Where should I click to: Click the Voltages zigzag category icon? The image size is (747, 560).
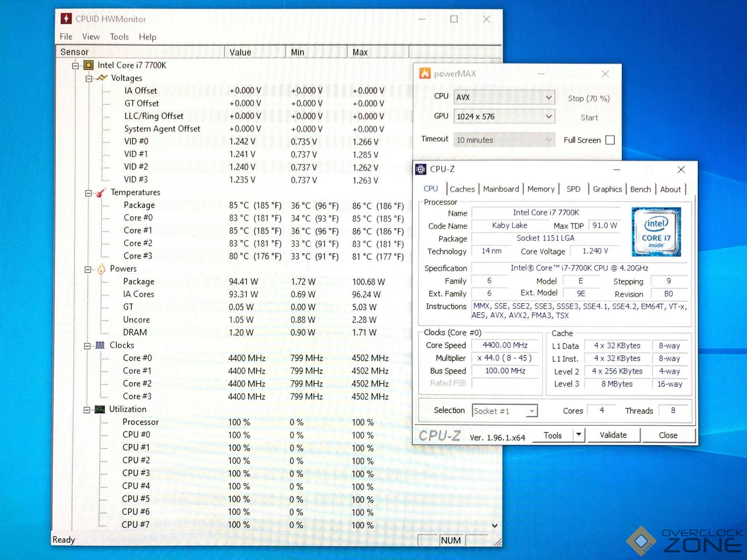pos(102,78)
